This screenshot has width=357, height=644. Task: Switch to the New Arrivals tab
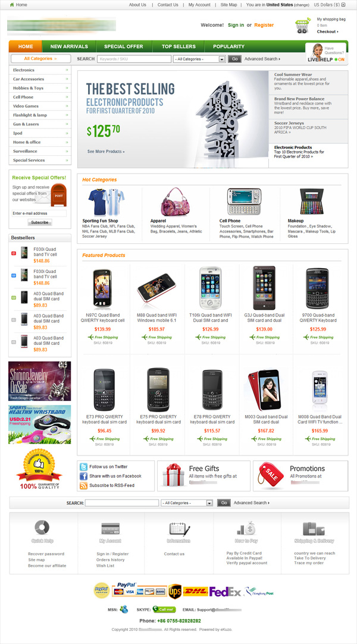[x=69, y=46]
